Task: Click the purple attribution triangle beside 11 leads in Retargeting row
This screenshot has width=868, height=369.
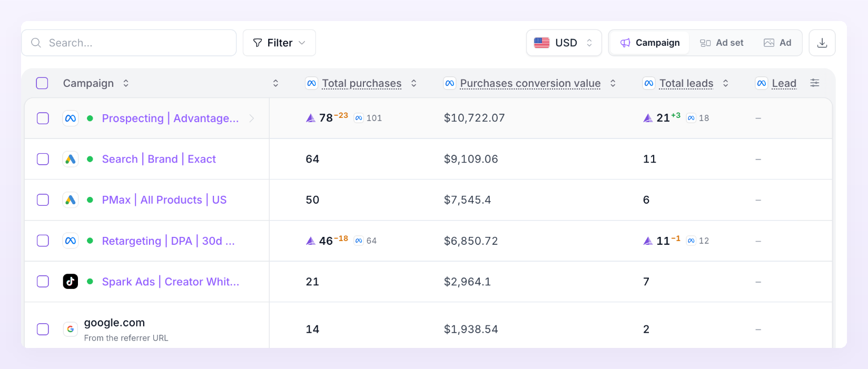Action: tap(648, 241)
